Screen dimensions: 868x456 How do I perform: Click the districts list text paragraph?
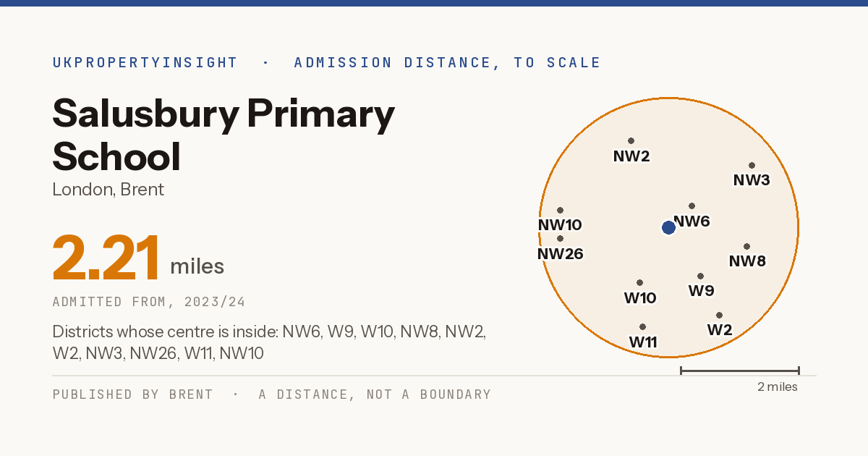point(269,342)
